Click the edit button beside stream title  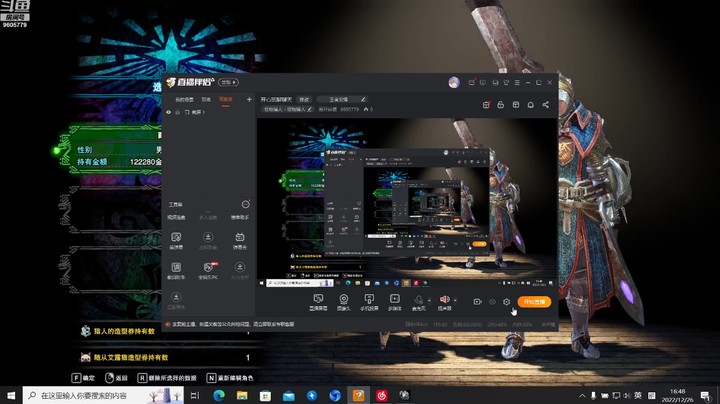coord(304,99)
